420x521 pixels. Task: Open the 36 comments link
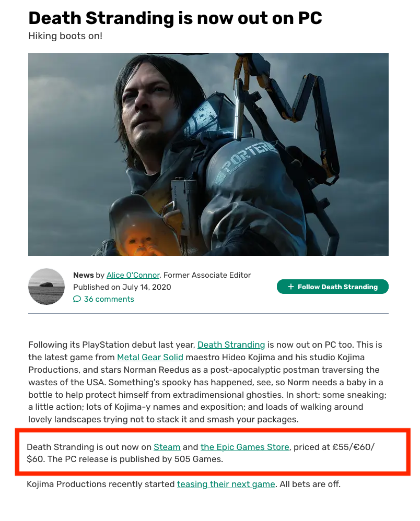point(109,299)
